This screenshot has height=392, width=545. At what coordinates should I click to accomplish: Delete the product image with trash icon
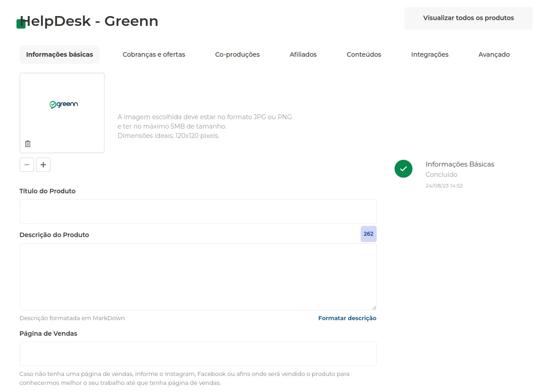click(28, 144)
